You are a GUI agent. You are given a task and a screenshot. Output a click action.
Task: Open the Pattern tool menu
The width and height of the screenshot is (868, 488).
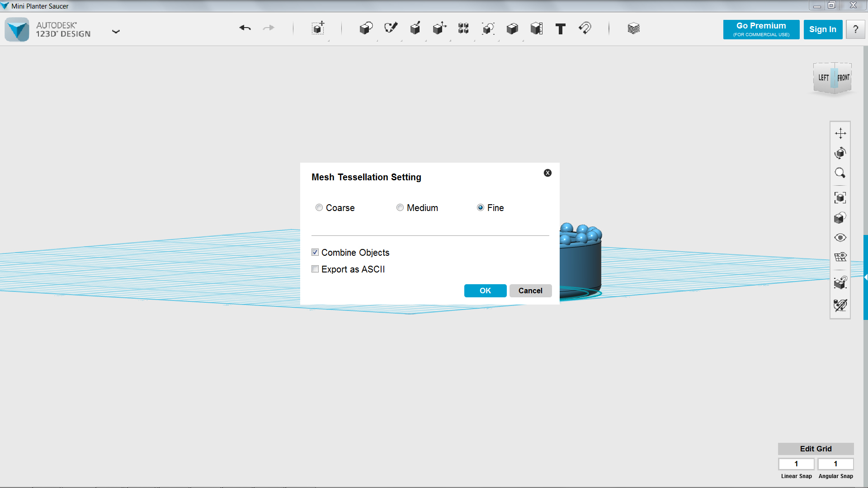pyautogui.click(x=464, y=28)
